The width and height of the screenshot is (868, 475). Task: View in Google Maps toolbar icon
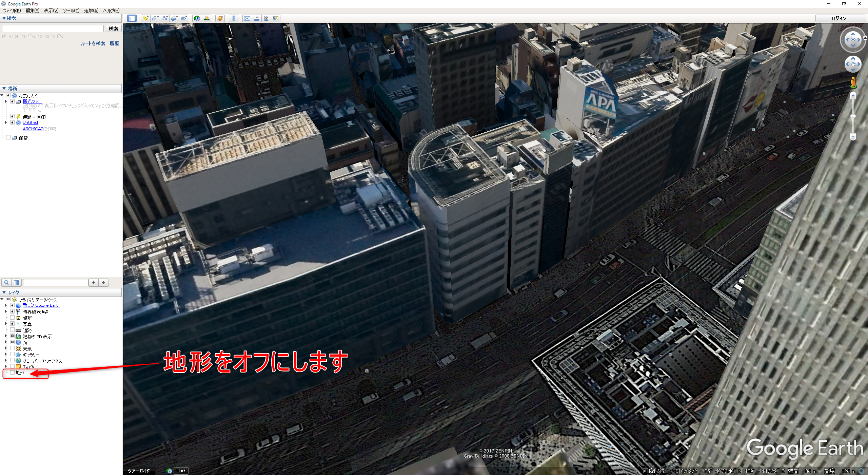click(276, 18)
